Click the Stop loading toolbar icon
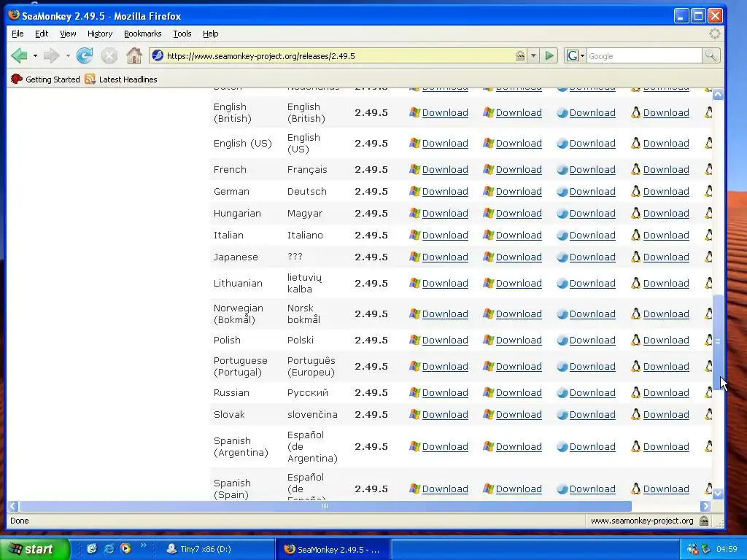 (109, 55)
